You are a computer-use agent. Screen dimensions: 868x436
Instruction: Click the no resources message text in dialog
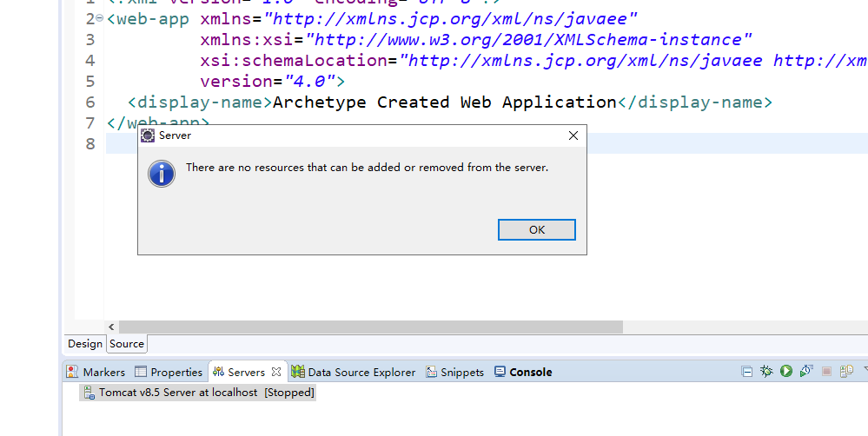click(367, 167)
